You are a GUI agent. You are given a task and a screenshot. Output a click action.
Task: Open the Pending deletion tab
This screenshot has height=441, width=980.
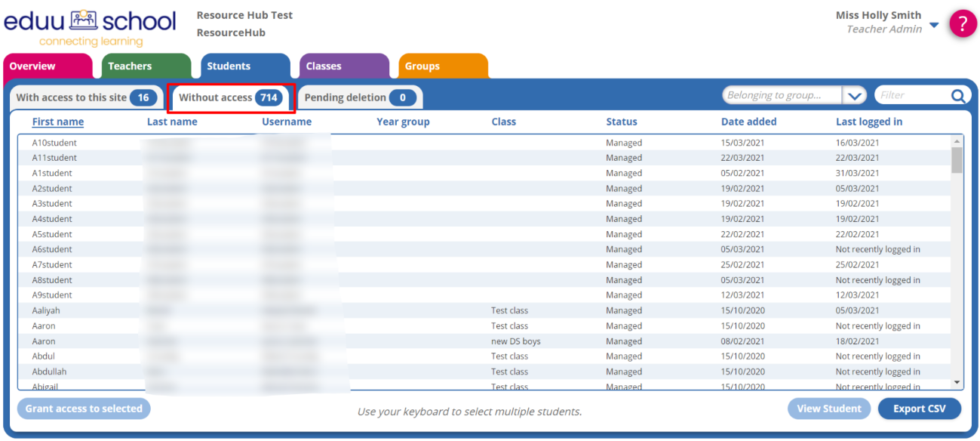(x=359, y=97)
